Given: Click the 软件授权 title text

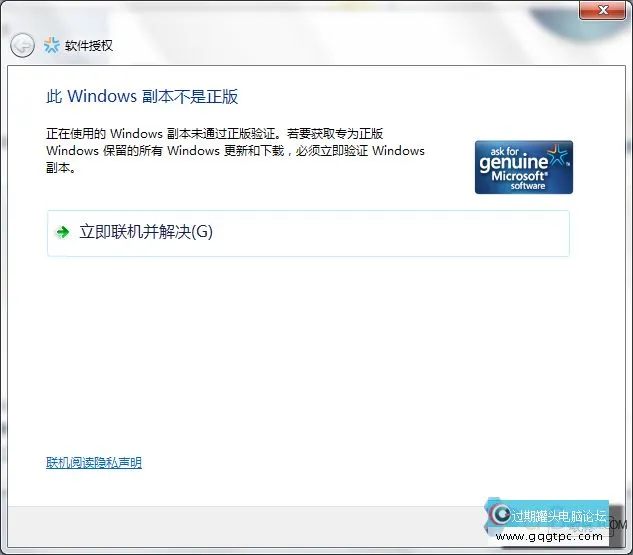Looking at the screenshot, I should coord(89,46).
